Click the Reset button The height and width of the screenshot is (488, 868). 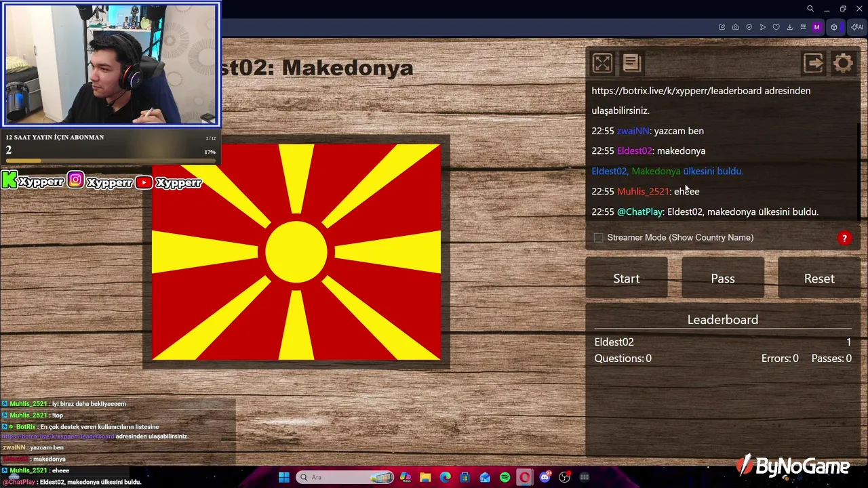click(819, 278)
